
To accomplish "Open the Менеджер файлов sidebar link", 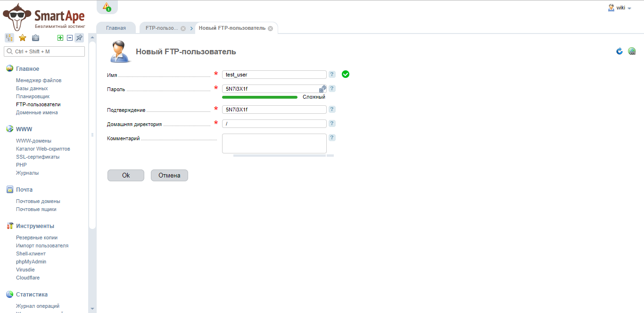I will [39, 81].
